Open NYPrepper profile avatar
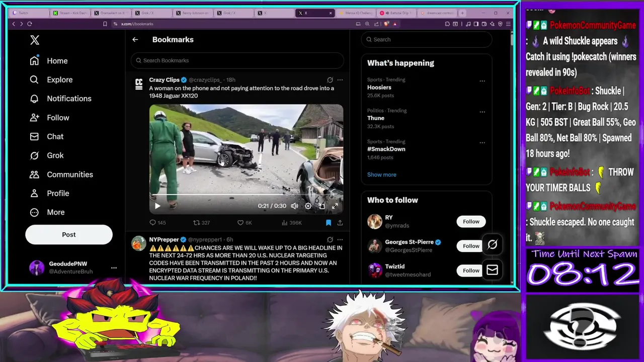Screen dimensions: 644x362 click(x=139, y=243)
